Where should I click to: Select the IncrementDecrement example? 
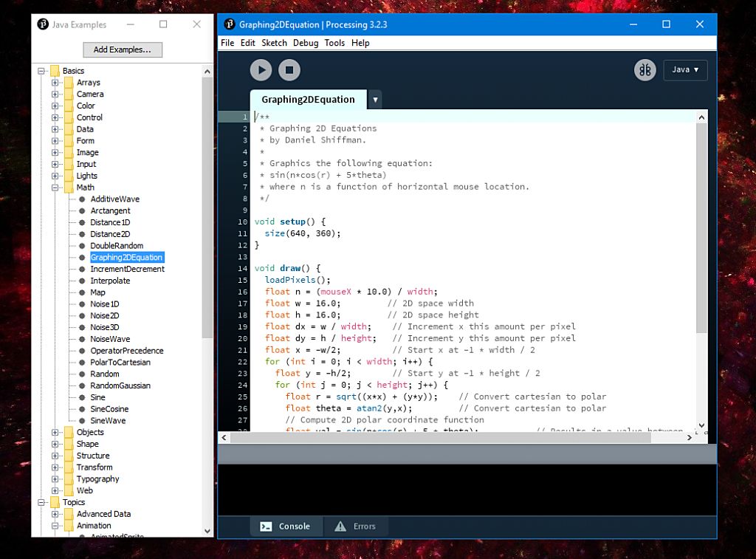127,269
